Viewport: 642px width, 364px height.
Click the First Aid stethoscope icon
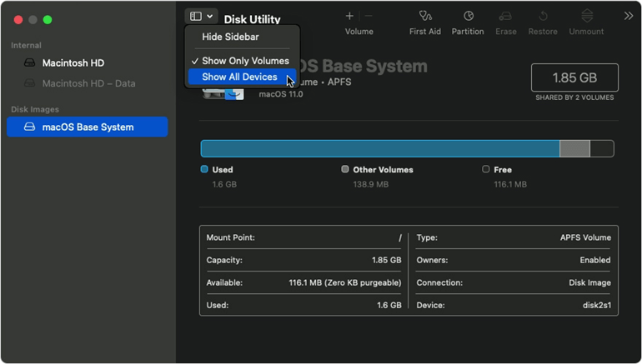pyautogui.click(x=425, y=16)
